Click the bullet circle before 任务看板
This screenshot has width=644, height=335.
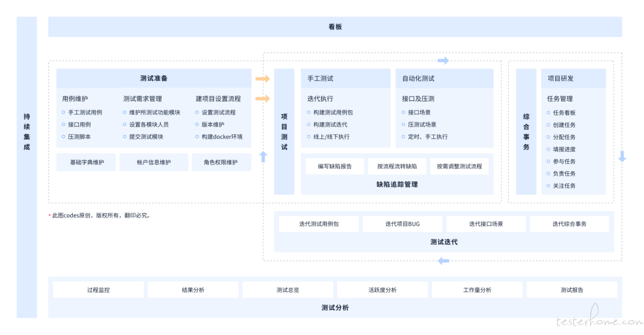pyautogui.click(x=547, y=113)
